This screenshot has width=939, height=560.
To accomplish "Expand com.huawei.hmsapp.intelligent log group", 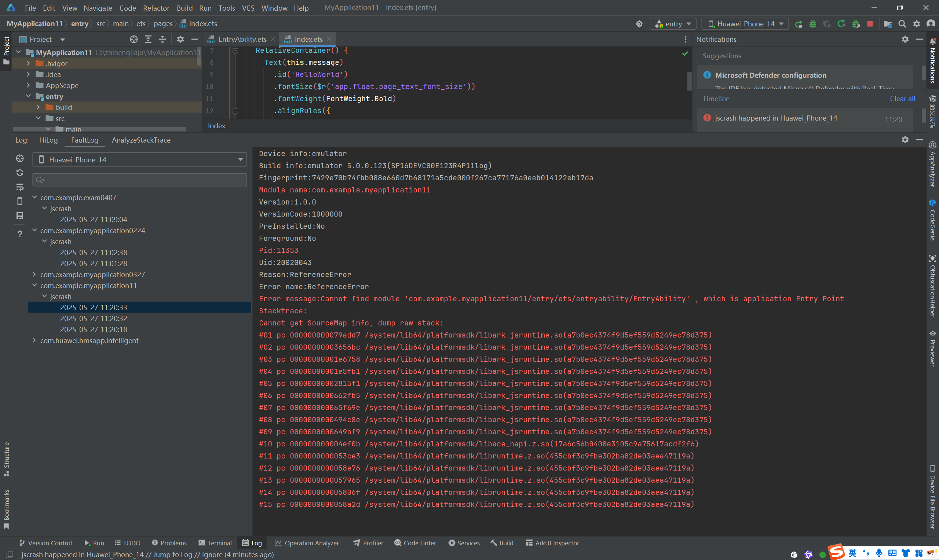I will [x=34, y=340].
